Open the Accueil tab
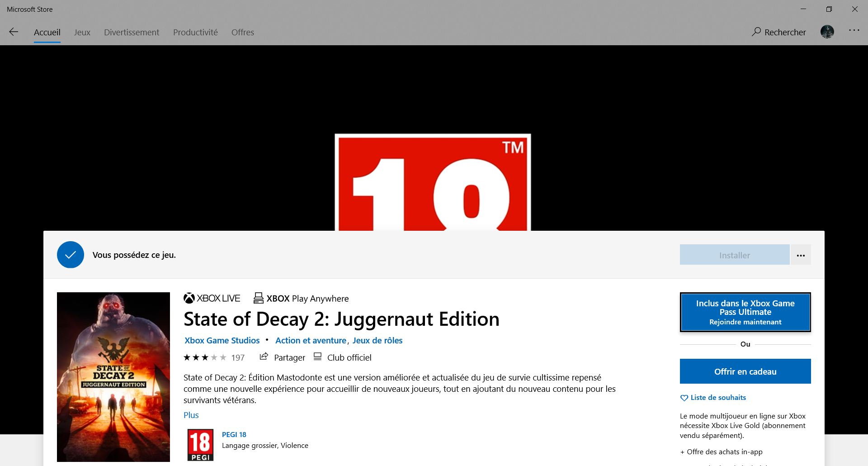868x466 pixels. (47, 32)
